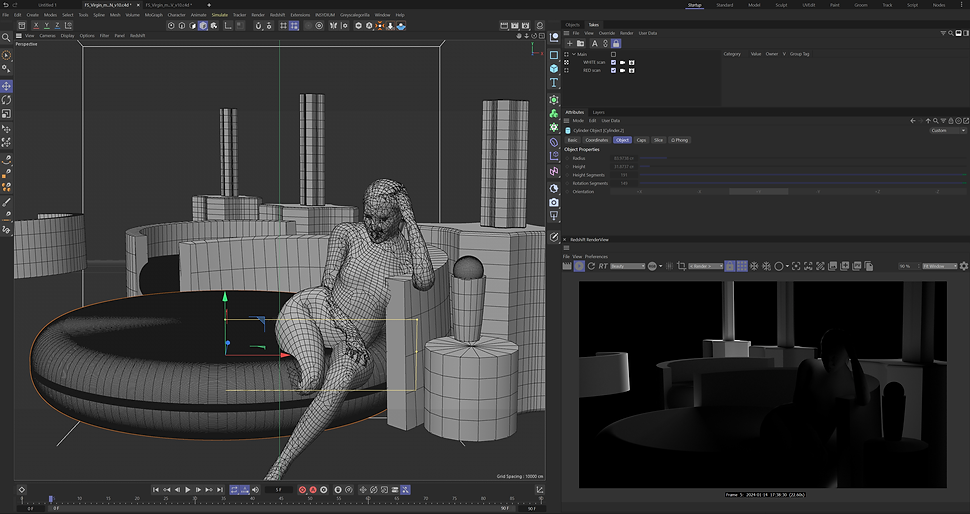Open dropdown arrow next to RGB channel icon

click(661, 267)
